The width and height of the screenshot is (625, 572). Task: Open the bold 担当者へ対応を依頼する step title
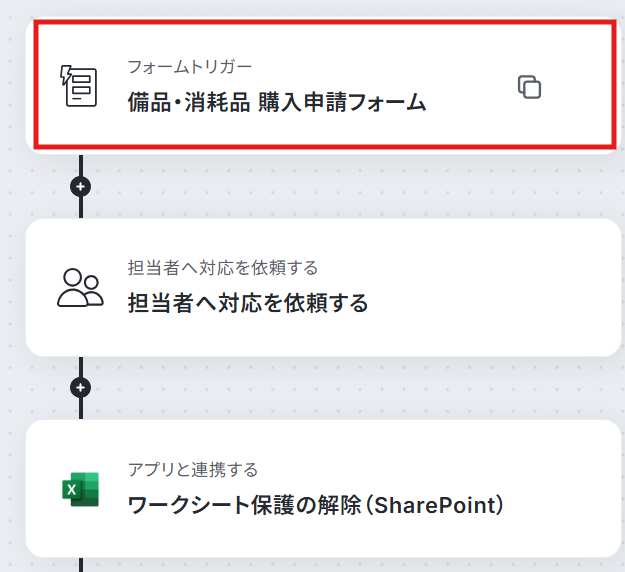[248, 303]
